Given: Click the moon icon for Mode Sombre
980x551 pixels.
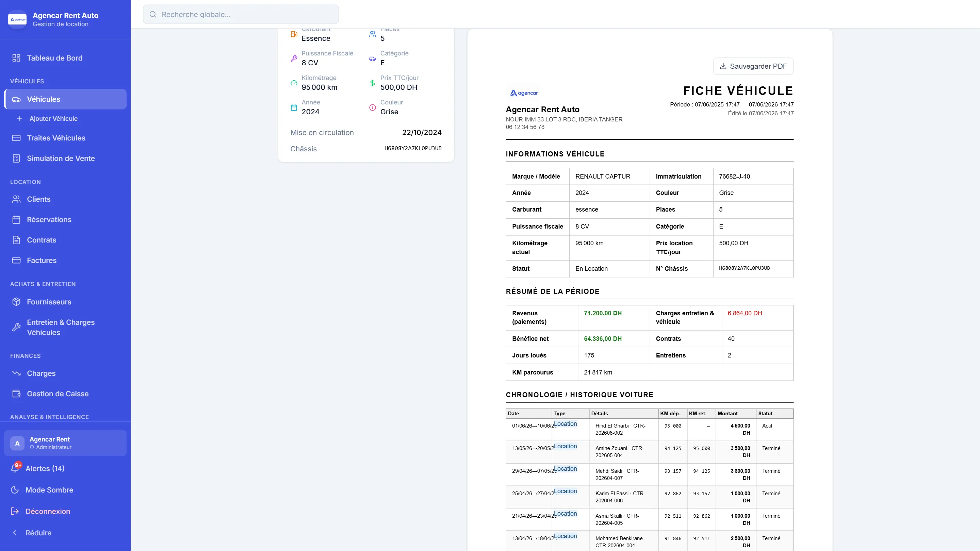Looking at the screenshot, I should pos(15,490).
